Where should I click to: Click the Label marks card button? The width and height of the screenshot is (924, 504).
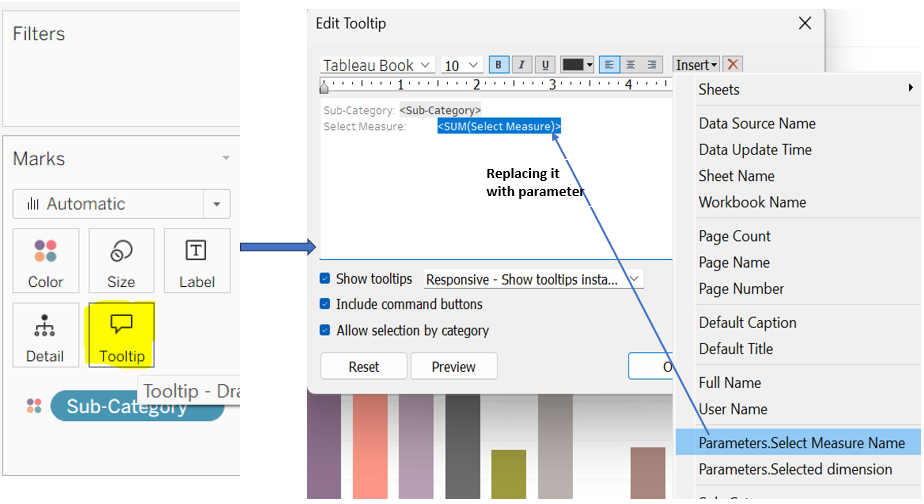196,262
